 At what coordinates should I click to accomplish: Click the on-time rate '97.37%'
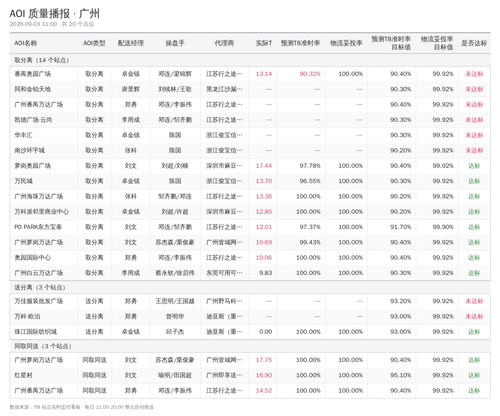point(310,227)
